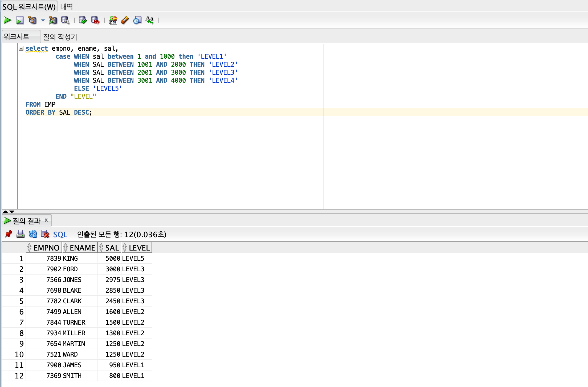Close the 질의 결과 tab

[x=46, y=220]
